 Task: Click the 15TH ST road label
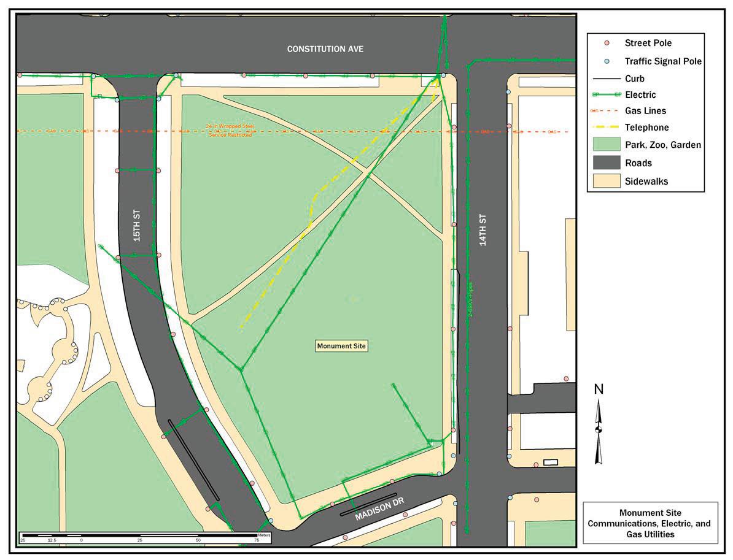pyautogui.click(x=136, y=226)
